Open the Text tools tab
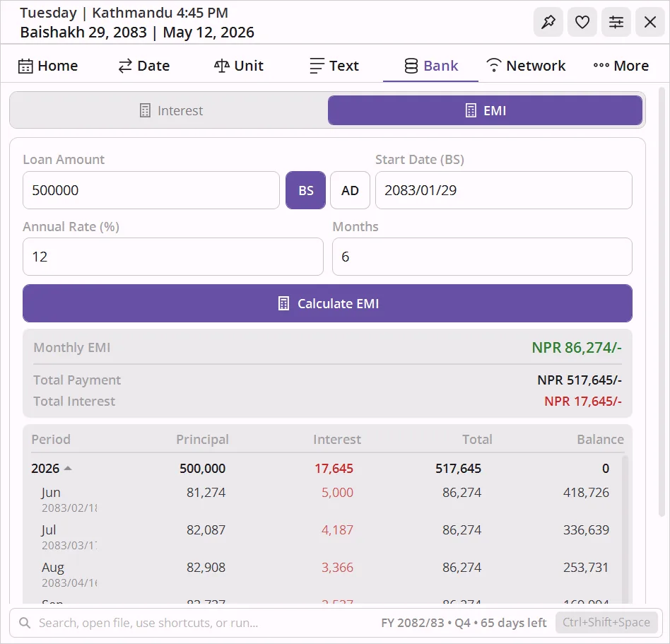The height and width of the screenshot is (644, 670). 334,66
